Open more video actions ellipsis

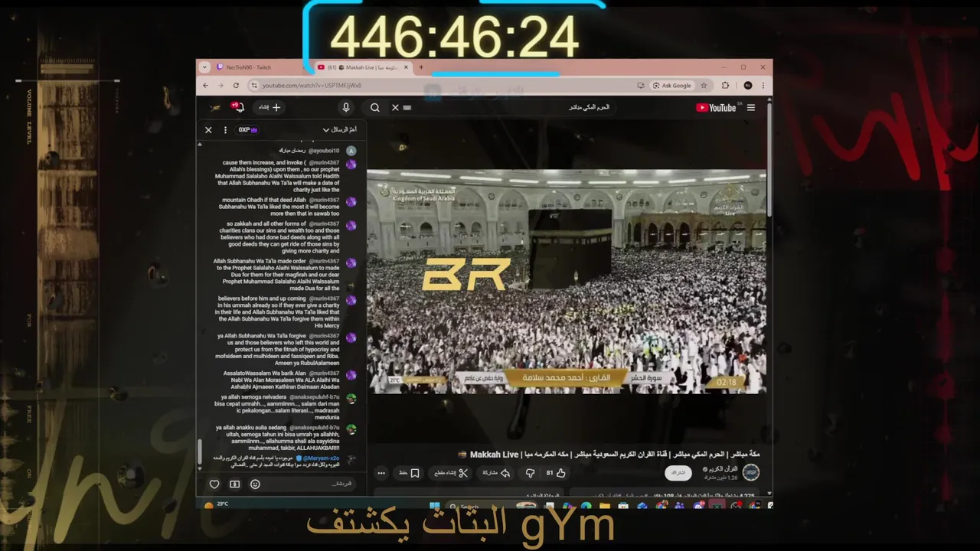coord(381,473)
